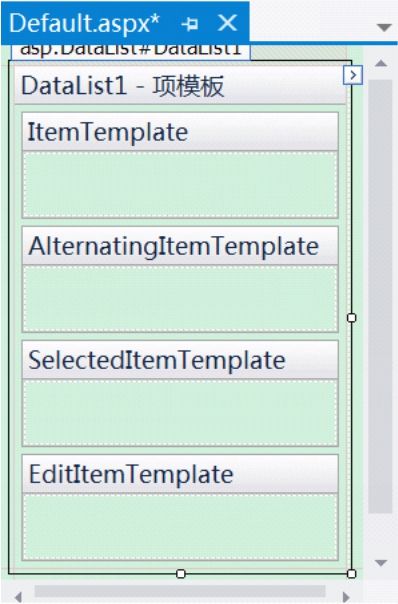398x604 pixels.
Task: Open the DataList1 smart tag chevron
Action: pos(353,75)
